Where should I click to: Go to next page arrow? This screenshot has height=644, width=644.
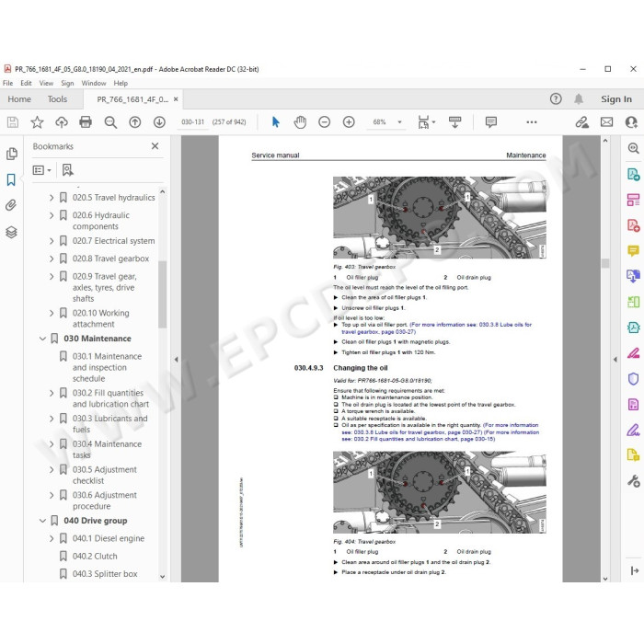159,122
